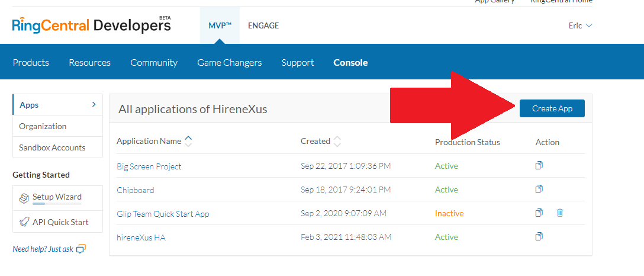Copy the Chipboard app
644x276 pixels.
[x=539, y=190]
